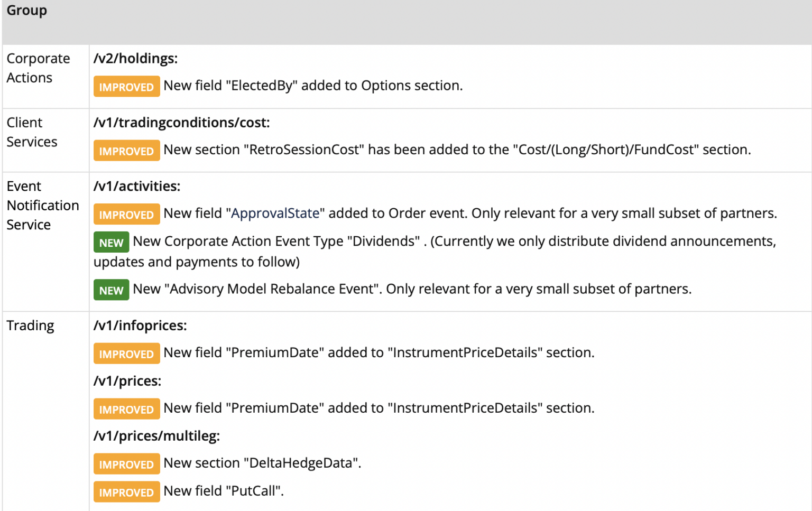Click the IMPROVED badge next to "RetroSessionCost"

(x=126, y=151)
